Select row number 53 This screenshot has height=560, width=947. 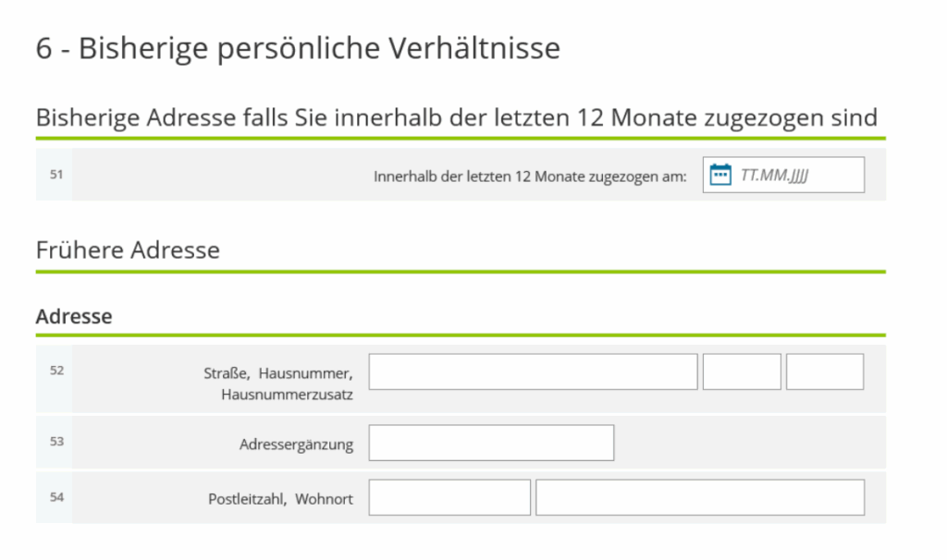pos(56,442)
